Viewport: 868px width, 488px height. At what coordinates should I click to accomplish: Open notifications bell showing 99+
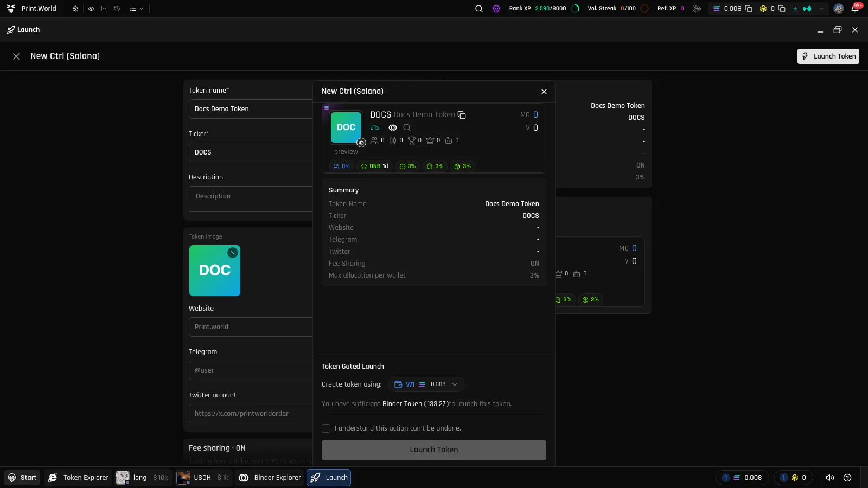[x=855, y=9]
